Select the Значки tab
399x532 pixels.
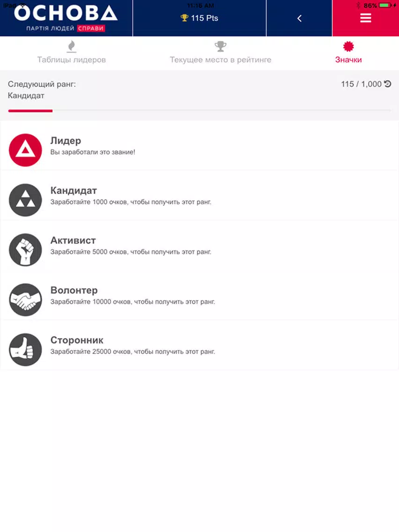pyautogui.click(x=348, y=53)
